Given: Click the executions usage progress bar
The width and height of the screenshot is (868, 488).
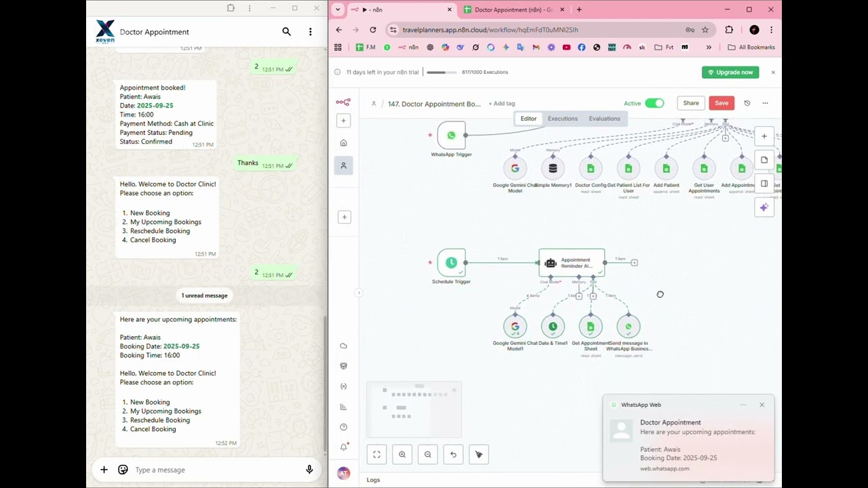Looking at the screenshot, I should (x=441, y=73).
